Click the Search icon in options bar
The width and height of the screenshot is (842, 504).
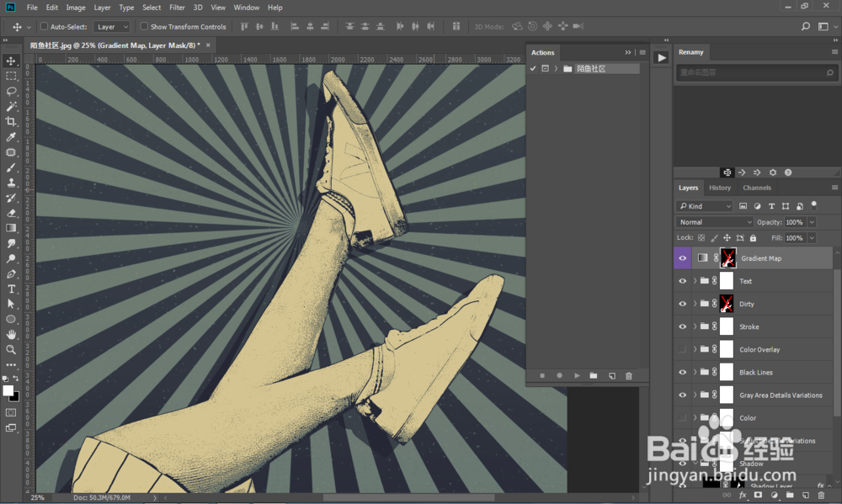pyautogui.click(x=806, y=26)
